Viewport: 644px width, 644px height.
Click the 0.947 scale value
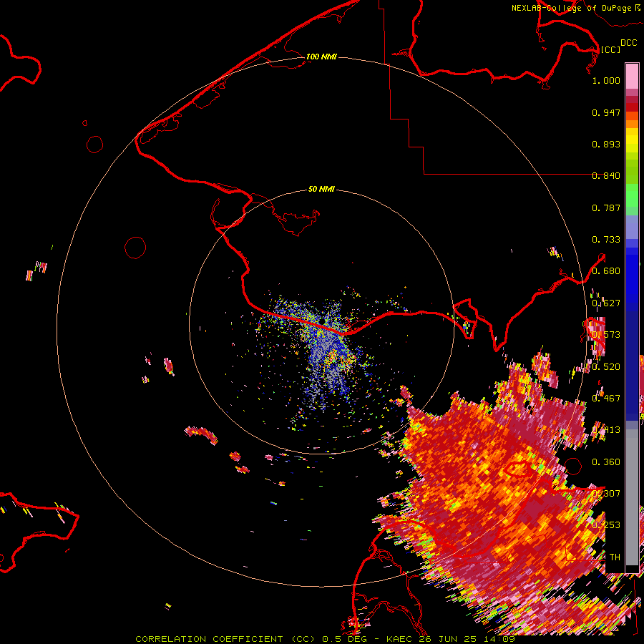[606, 112]
